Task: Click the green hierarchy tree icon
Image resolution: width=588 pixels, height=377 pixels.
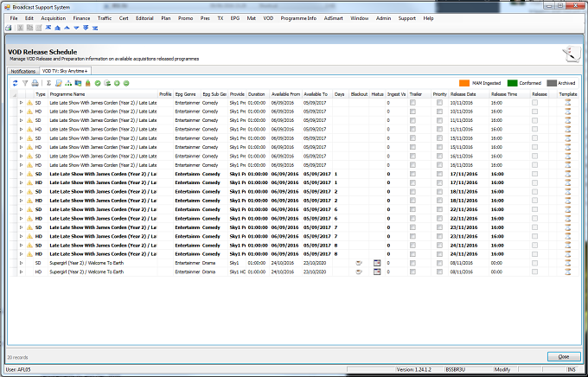Action: tap(68, 83)
